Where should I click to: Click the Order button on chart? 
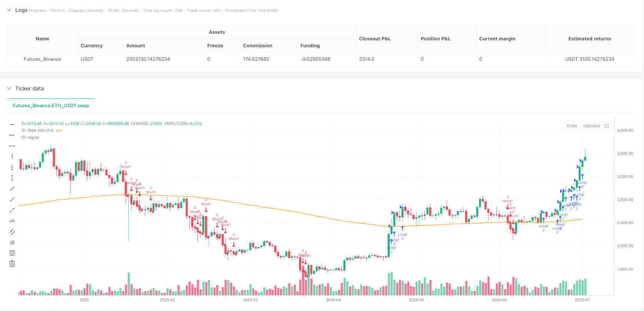(x=572, y=126)
